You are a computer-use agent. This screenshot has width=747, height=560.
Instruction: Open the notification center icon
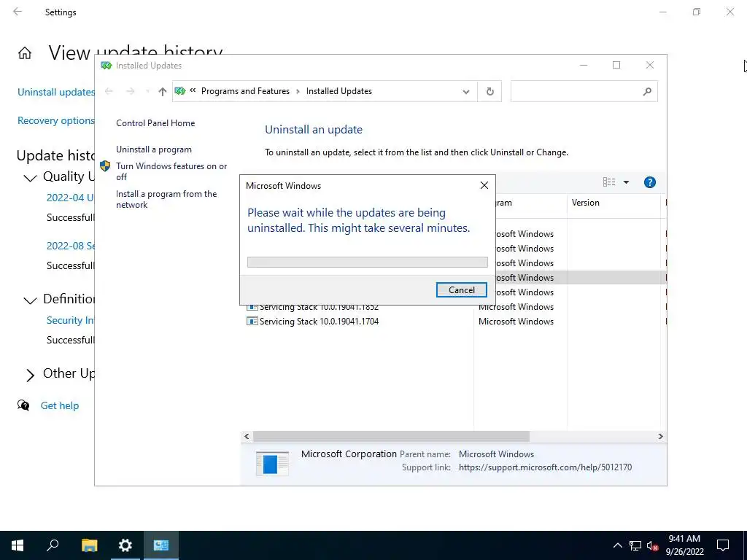pyautogui.click(x=723, y=545)
